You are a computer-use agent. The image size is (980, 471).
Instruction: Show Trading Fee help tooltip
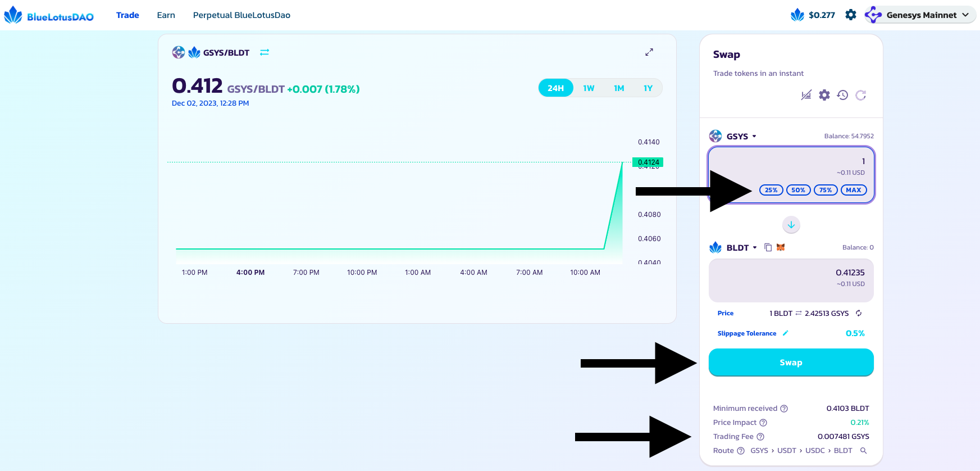[x=760, y=437]
